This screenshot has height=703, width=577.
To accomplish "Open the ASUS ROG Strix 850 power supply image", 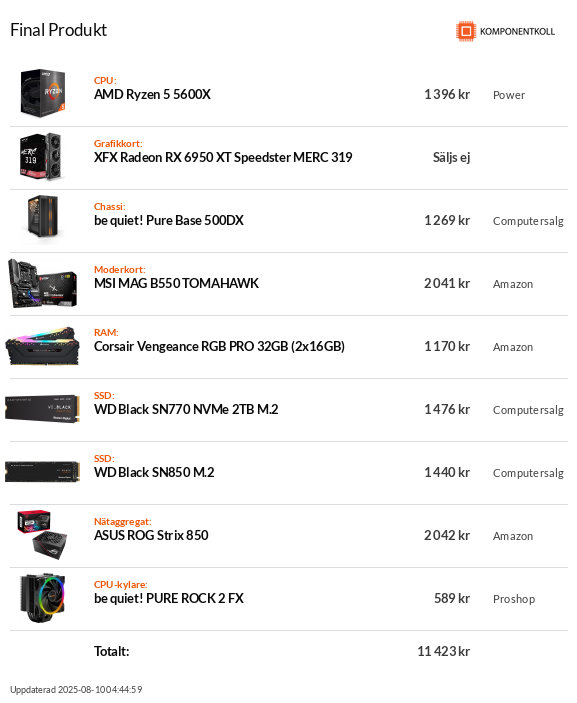I will point(43,534).
